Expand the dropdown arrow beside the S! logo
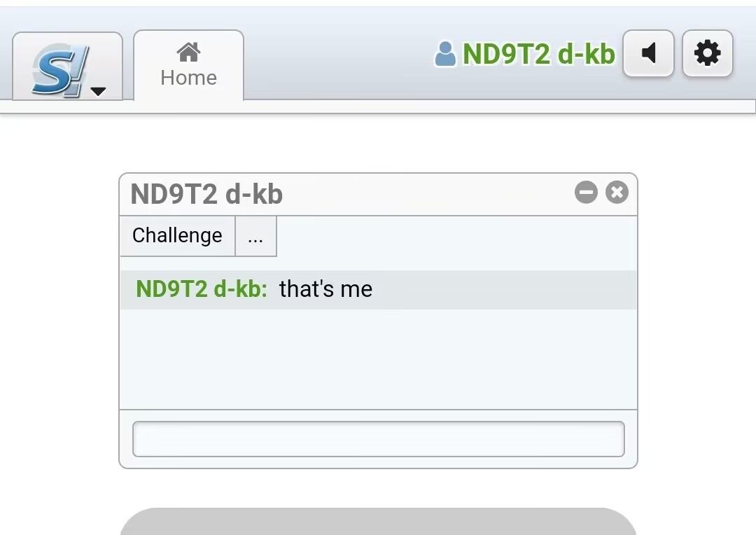 98,91
